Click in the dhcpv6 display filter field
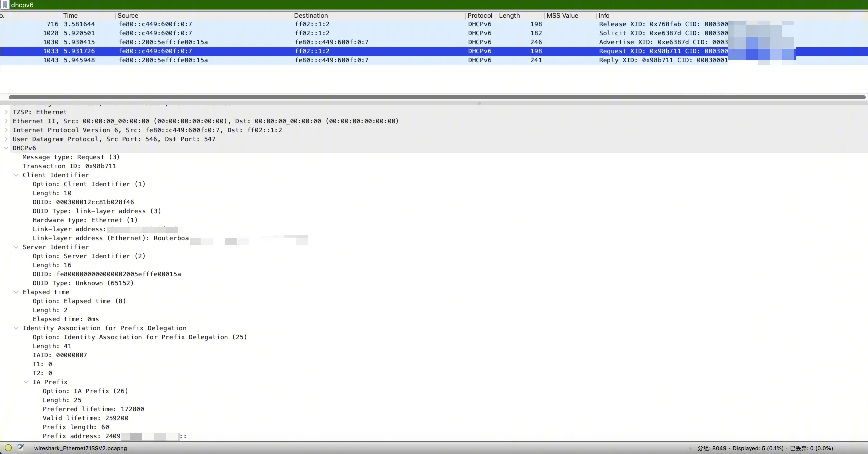The width and height of the screenshot is (868, 454). coord(400,5)
